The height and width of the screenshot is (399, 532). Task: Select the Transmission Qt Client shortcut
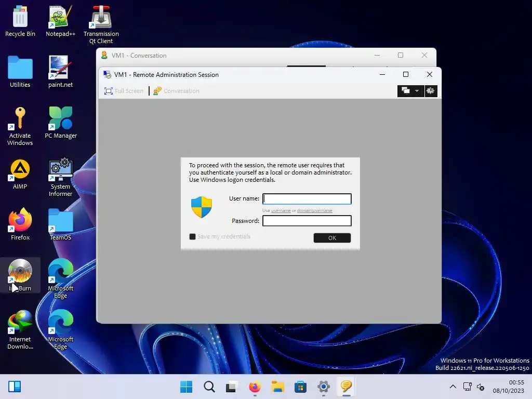101,24
